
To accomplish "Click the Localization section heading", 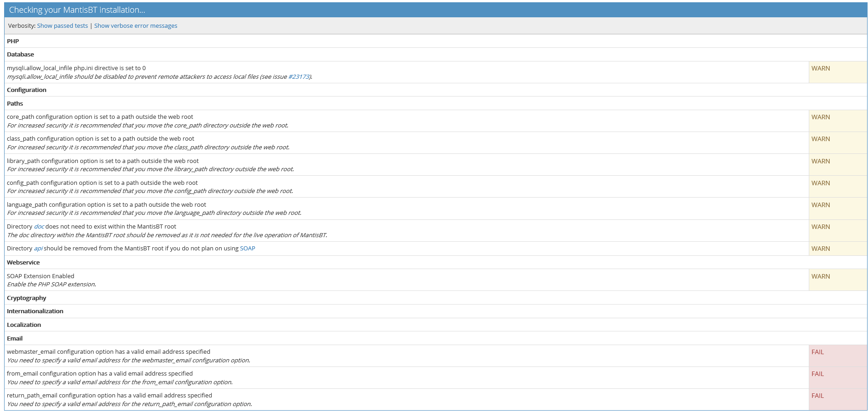I will (x=24, y=325).
